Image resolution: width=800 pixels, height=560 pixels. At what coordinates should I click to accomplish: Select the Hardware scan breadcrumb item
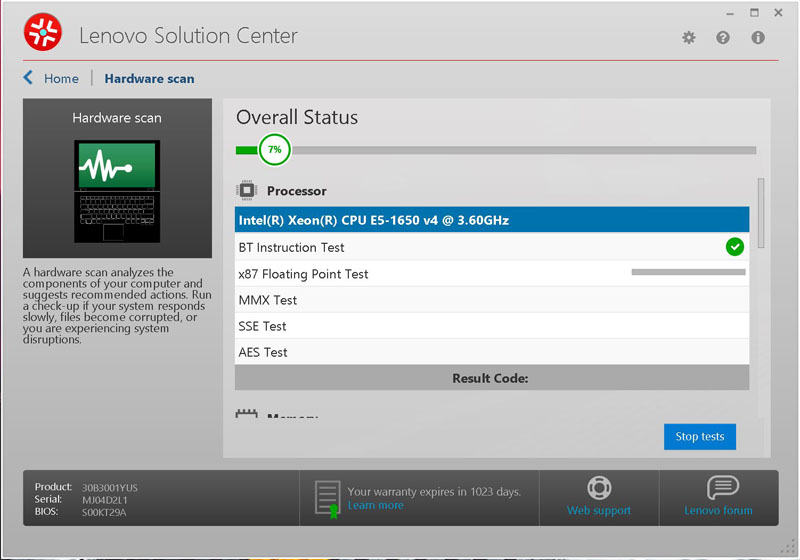pos(149,79)
